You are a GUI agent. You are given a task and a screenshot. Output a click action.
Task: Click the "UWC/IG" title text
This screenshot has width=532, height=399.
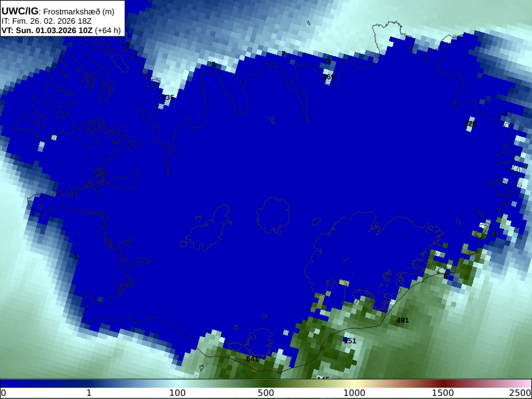(19, 11)
